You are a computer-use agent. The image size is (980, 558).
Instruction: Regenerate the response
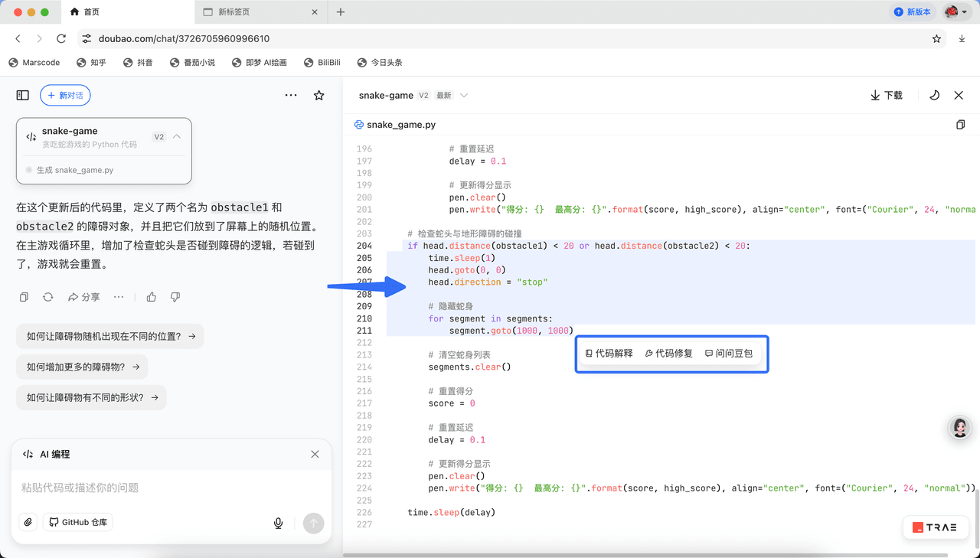(x=48, y=297)
